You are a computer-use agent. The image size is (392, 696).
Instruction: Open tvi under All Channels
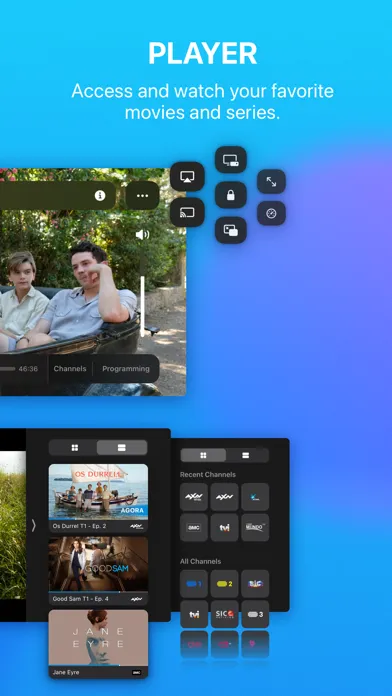coord(194,614)
